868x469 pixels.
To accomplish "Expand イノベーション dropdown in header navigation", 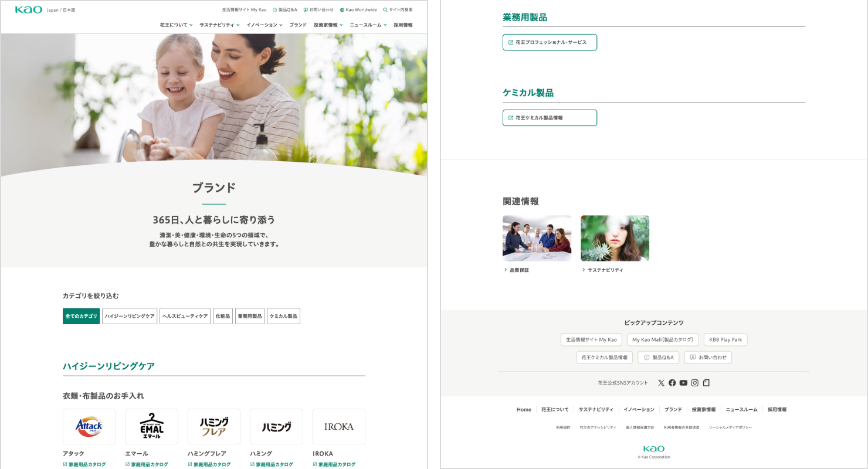I will (x=265, y=25).
